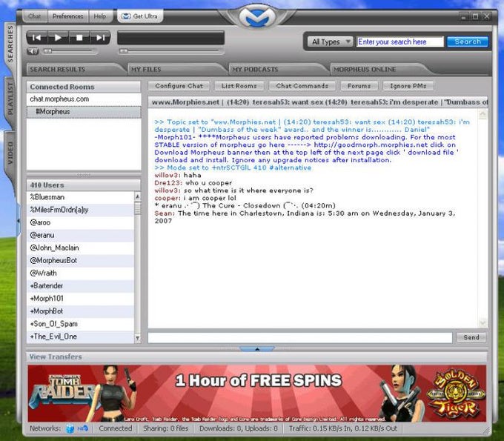Click the Traffic status entry
This screenshot has height=441, width=504.
[342, 428]
